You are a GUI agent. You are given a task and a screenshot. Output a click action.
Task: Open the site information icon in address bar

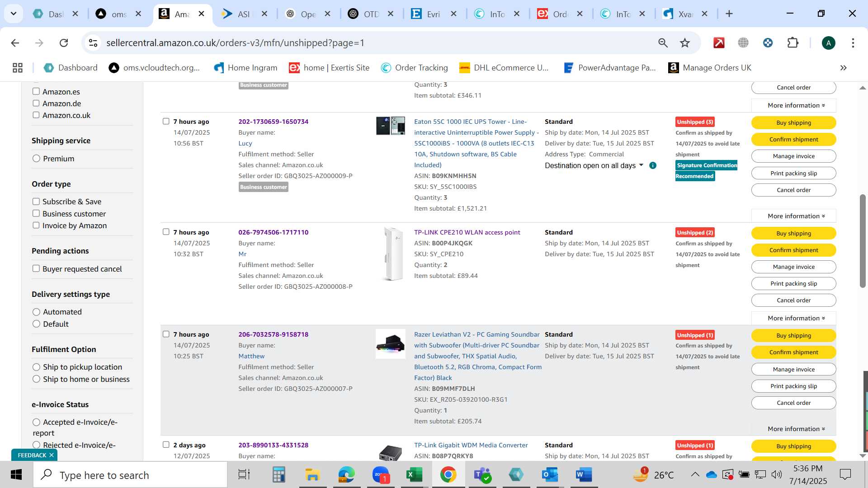coord(93,43)
